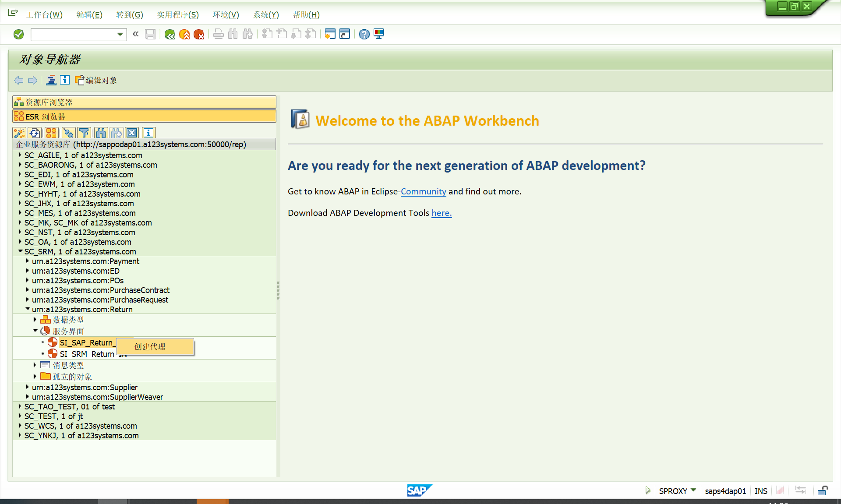This screenshot has width=841, height=504.
Task: Follow the 'here.' download link
Action: (x=442, y=213)
